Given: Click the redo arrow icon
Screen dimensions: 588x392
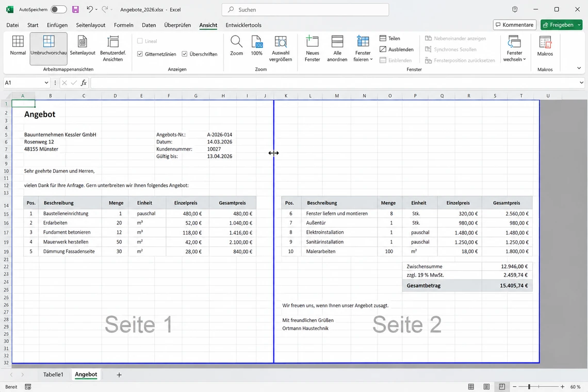Looking at the screenshot, I should (x=105, y=9).
